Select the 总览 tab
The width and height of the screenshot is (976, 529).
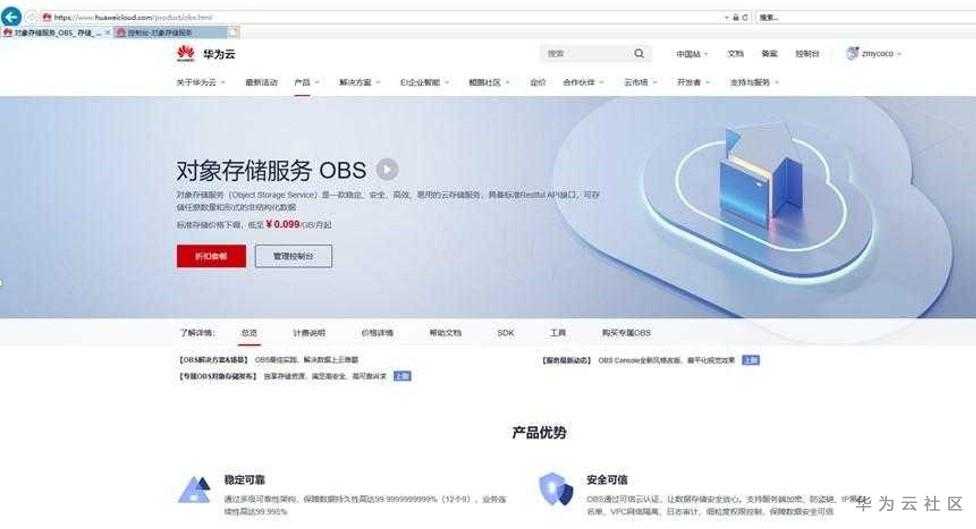249,333
